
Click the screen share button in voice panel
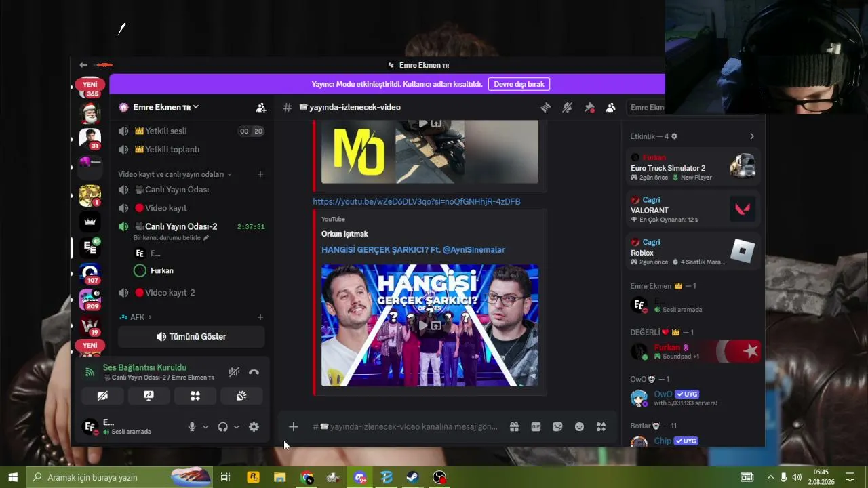click(149, 396)
